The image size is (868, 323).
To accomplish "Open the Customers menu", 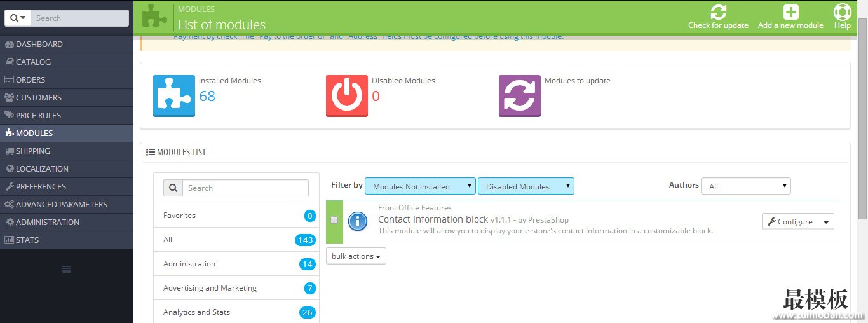I will tap(67, 98).
